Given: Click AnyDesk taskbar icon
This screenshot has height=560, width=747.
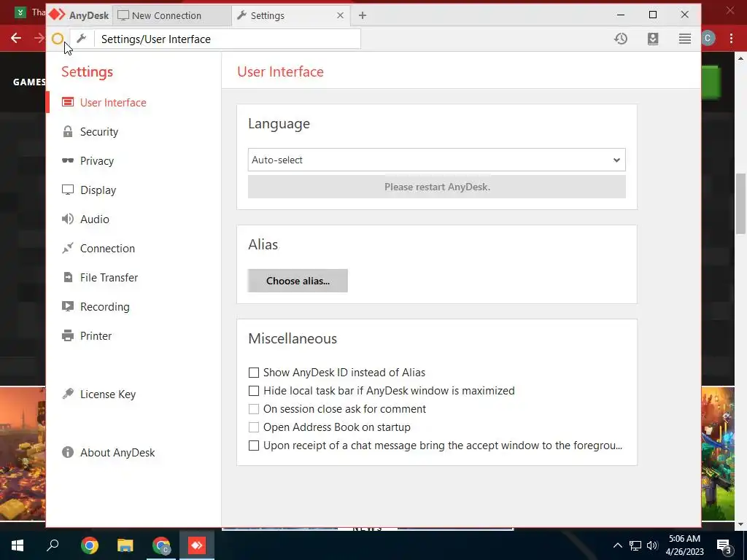Looking at the screenshot, I should (x=197, y=545).
